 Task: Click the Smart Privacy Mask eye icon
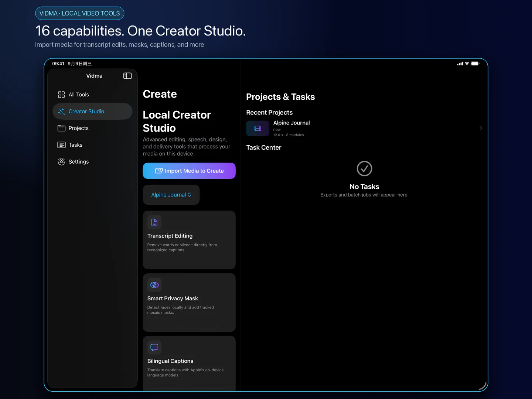click(x=154, y=285)
